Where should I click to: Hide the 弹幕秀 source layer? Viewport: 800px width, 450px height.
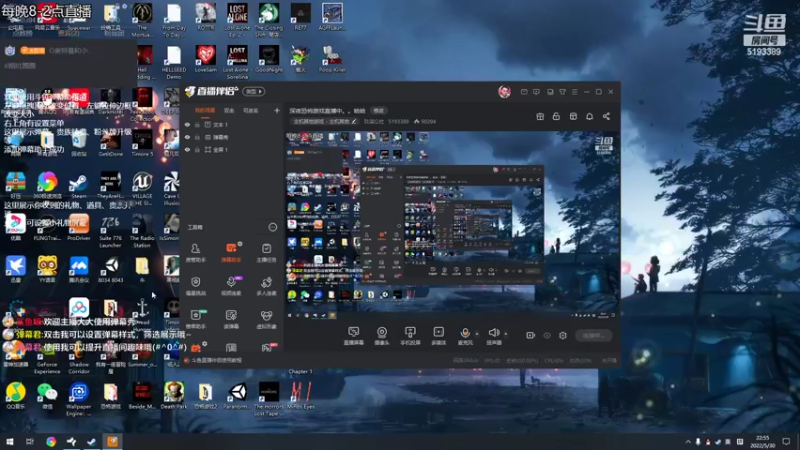click(187, 137)
